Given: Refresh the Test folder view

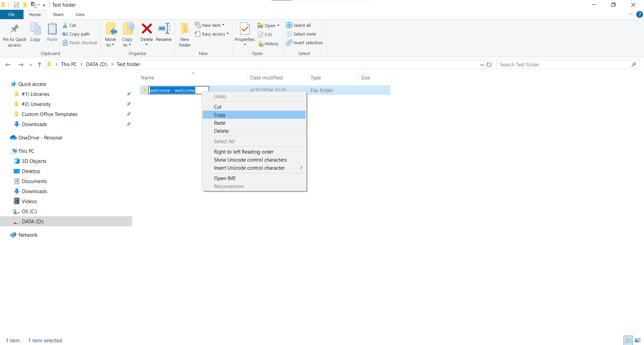Looking at the screenshot, I should pyautogui.click(x=489, y=64).
